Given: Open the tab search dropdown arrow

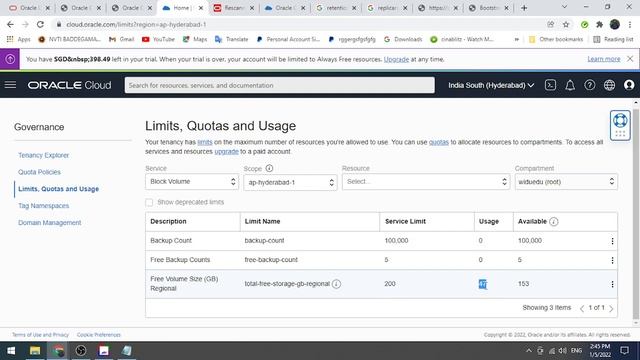Looking at the screenshot, I should [x=564, y=7].
